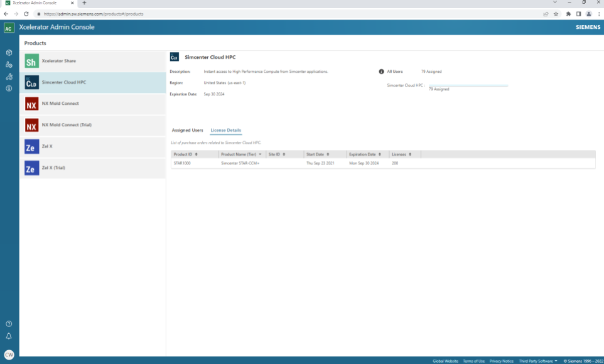Select the user management sidebar icon

[8, 65]
